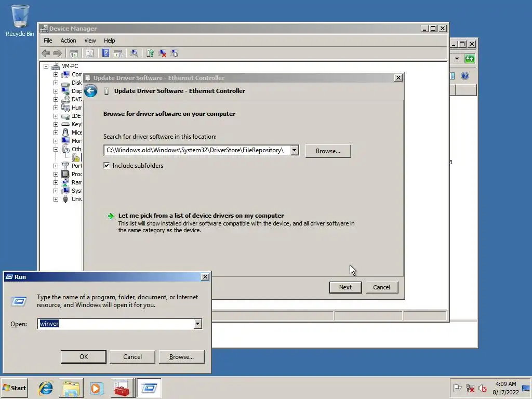Click muted volume icon in system tray
This screenshot has width=532, height=399.
point(482,388)
